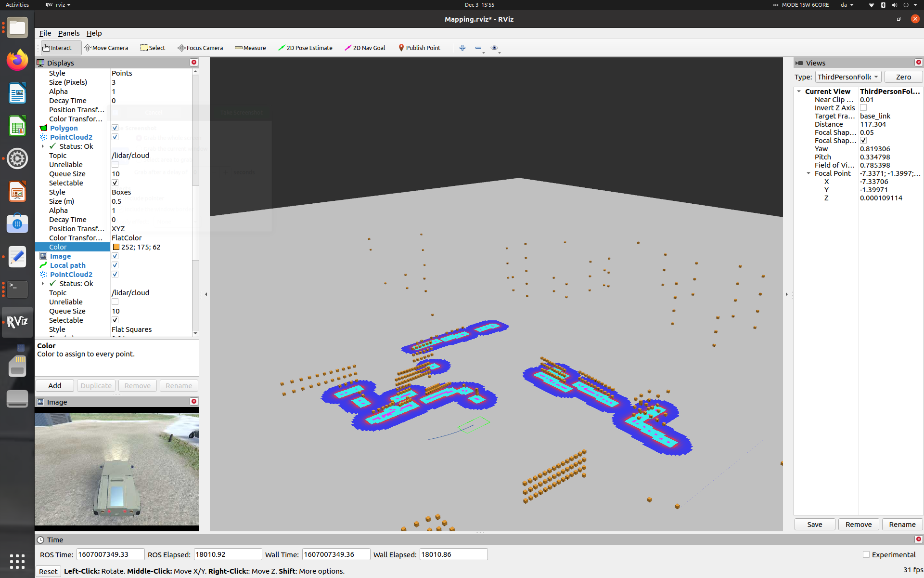The image size is (924, 578).
Task: Click the eye view options icon
Action: [494, 48]
